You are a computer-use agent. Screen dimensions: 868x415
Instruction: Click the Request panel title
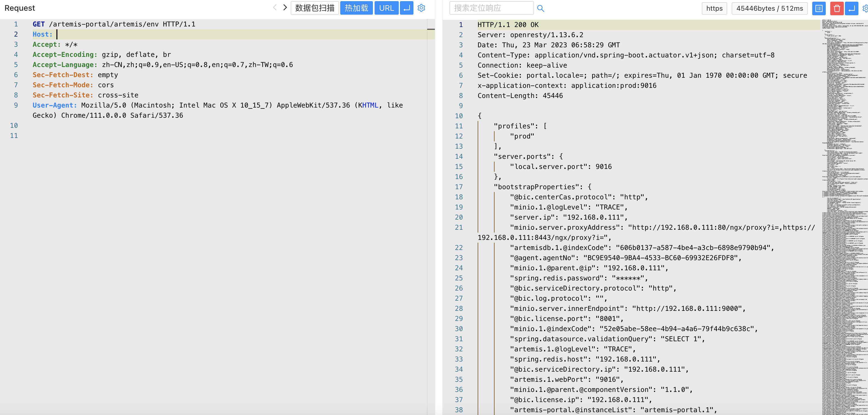[x=19, y=8]
